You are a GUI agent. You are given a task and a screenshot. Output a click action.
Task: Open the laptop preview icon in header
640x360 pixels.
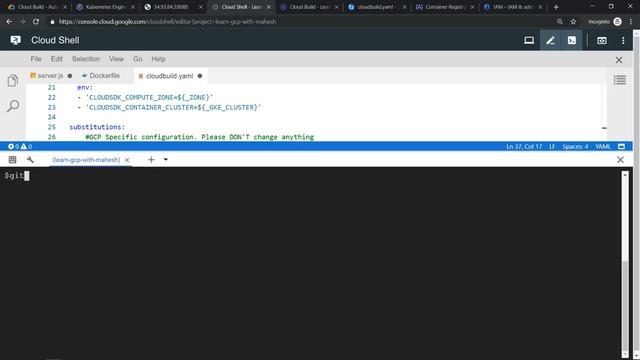click(529, 40)
